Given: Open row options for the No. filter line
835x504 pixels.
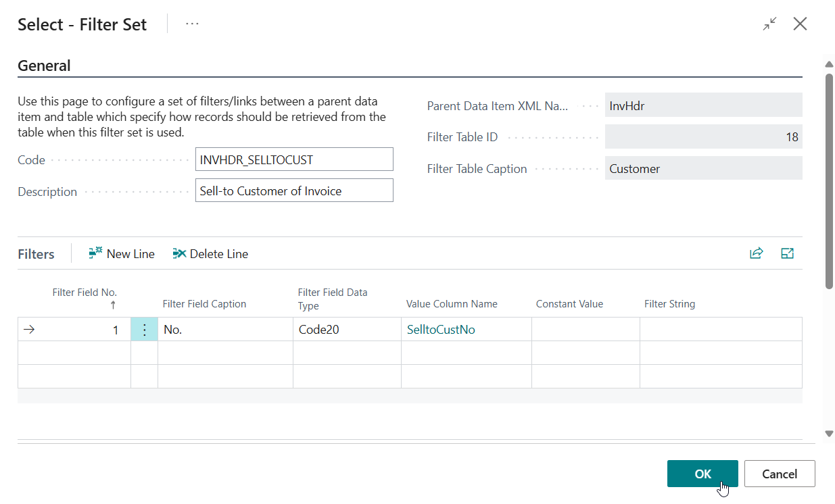Looking at the screenshot, I should (144, 330).
